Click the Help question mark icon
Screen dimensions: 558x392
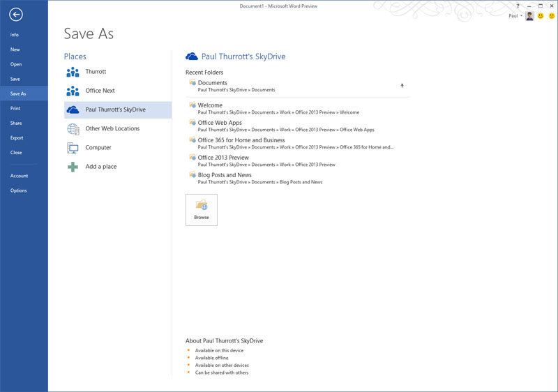pyautogui.click(x=518, y=6)
